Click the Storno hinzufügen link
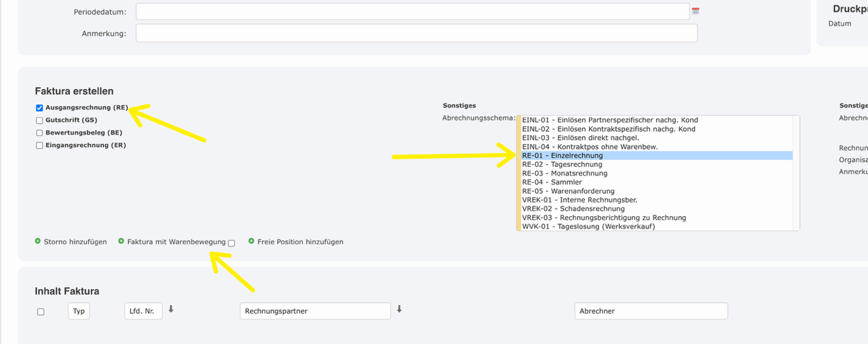This screenshot has height=344, width=868. [75, 242]
